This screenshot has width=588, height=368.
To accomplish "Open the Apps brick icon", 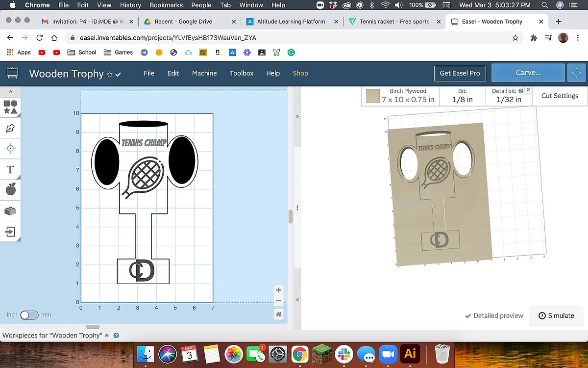I will point(10,211).
